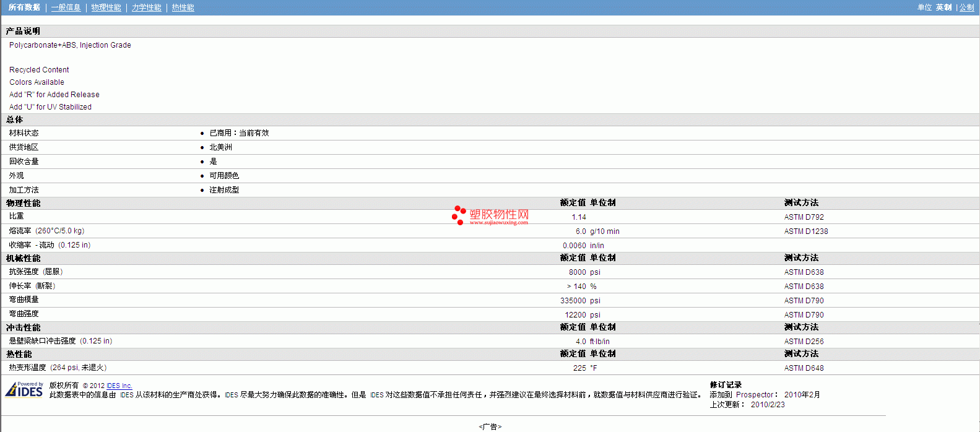This screenshot has width=980, height=432.
Task: Switch to the 物理性能 tab
Action: point(106,7)
